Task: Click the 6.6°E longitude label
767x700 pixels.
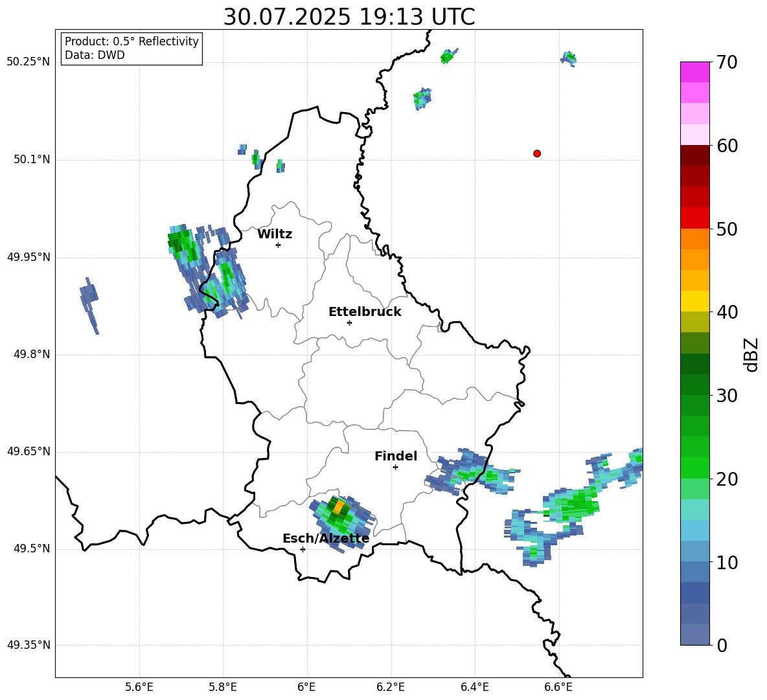Action: click(558, 687)
